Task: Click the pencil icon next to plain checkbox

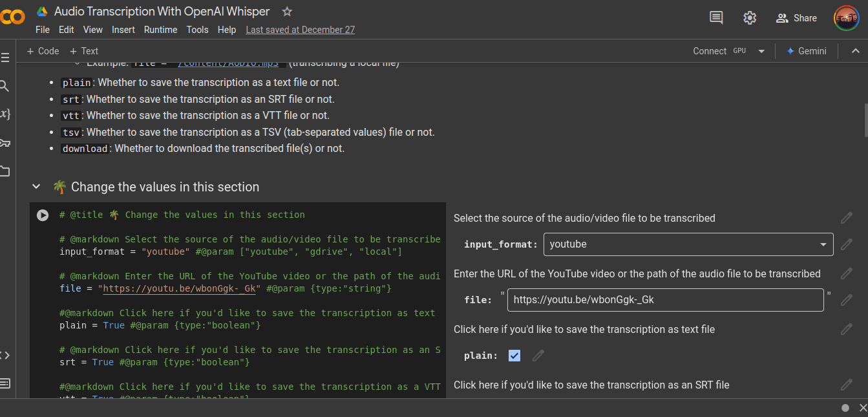Action: (x=538, y=356)
